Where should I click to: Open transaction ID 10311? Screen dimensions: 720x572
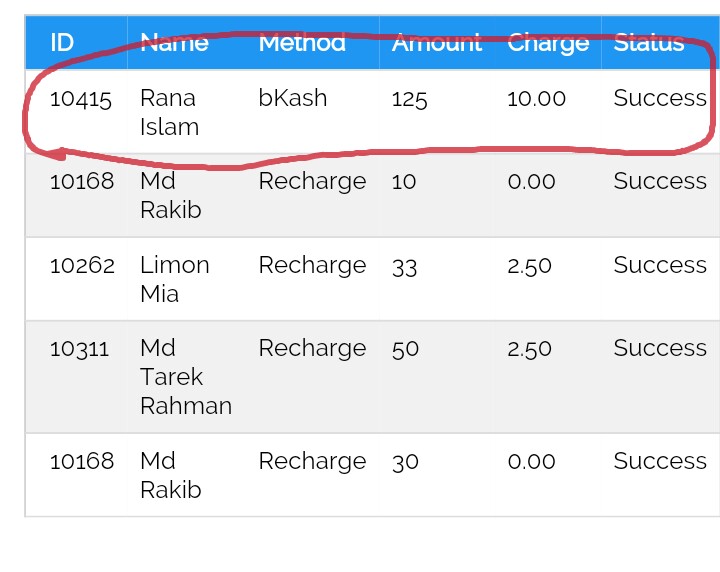(81, 349)
